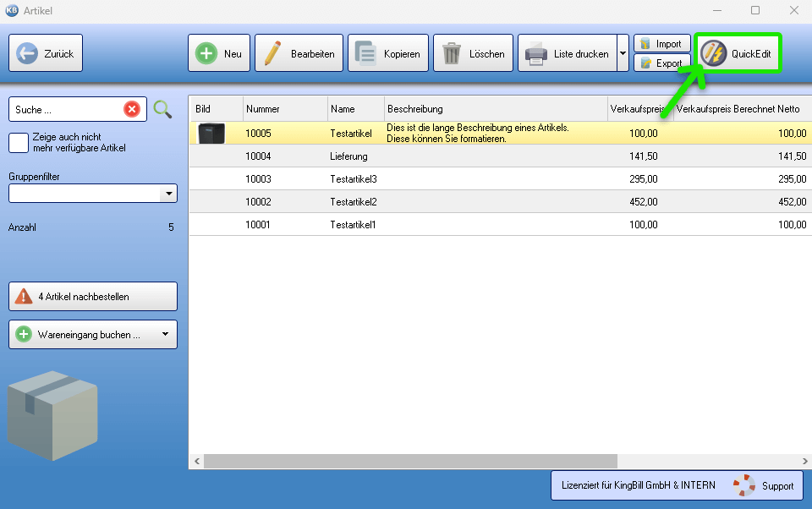Clear search with red X icon
This screenshot has height=509, width=812.
(132, 109)
